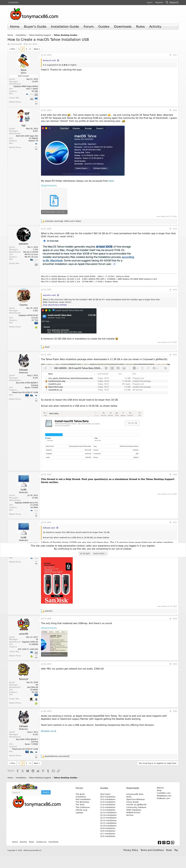
Task: Click 'BusterMachine and anton59' reactions on post #20
Action: [x=57, y=756]
